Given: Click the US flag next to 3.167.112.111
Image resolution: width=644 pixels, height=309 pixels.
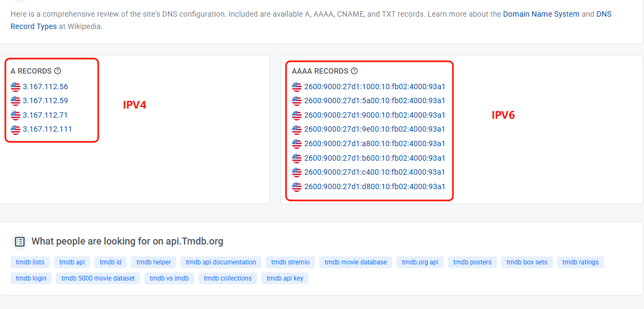Looking at the screenshot, I should click(16, 130).
